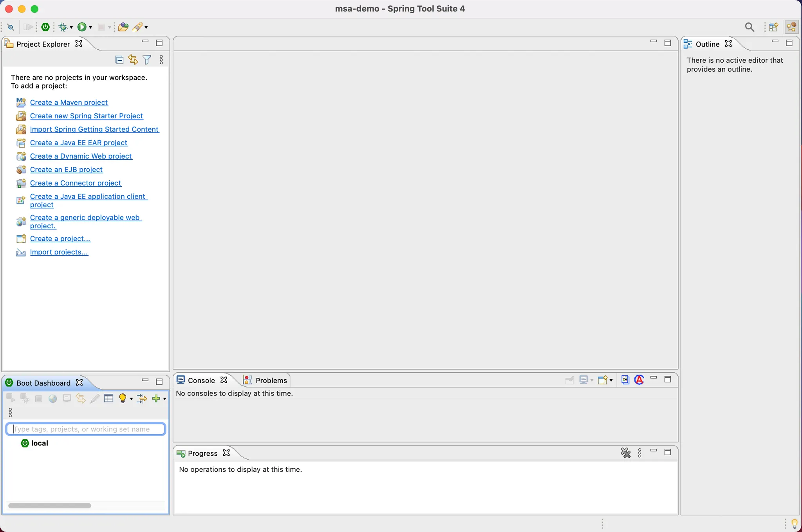Click the ANSI console 'A' icon
802x532 pixels.
pos(639,380)
